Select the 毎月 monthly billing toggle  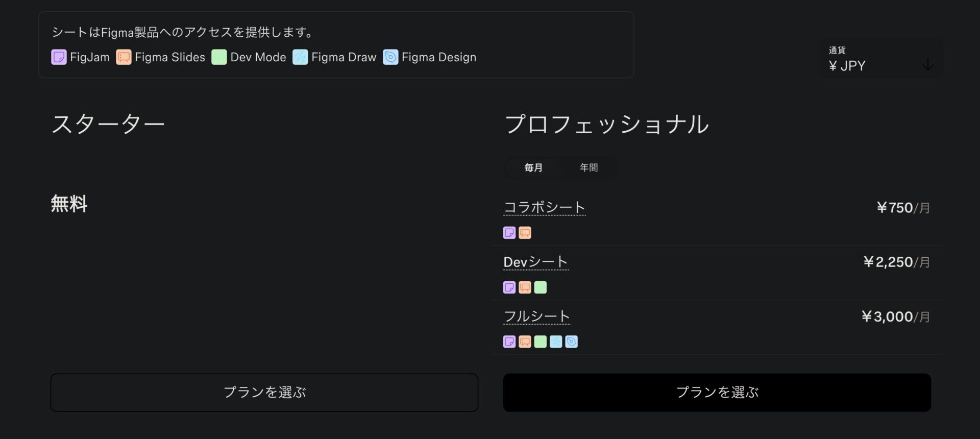(x=533, y=167)
